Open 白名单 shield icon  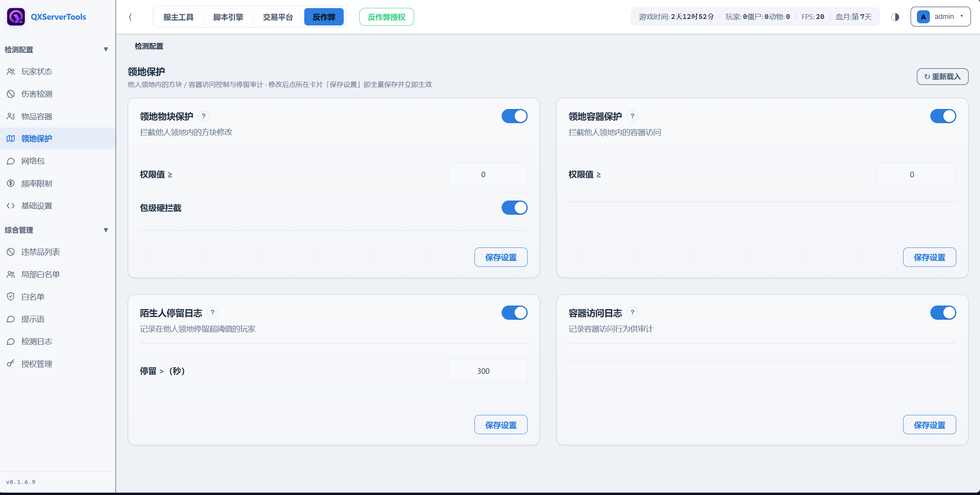coord(11,297)
